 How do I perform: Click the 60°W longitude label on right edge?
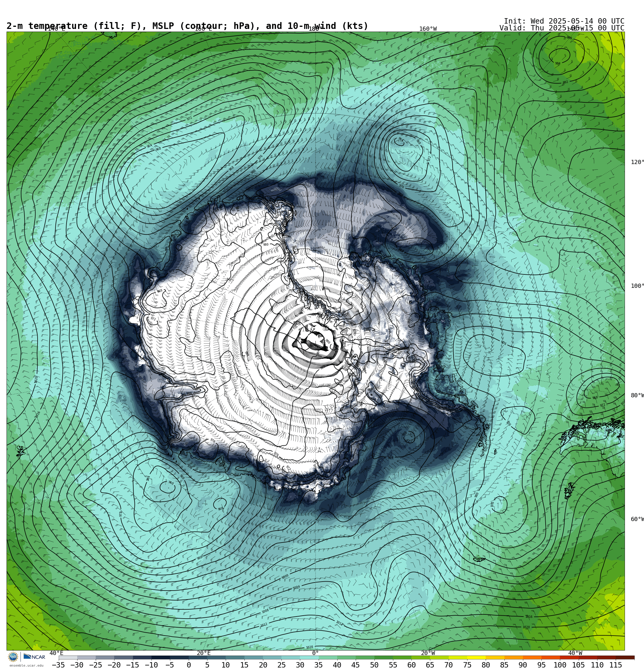637,519
